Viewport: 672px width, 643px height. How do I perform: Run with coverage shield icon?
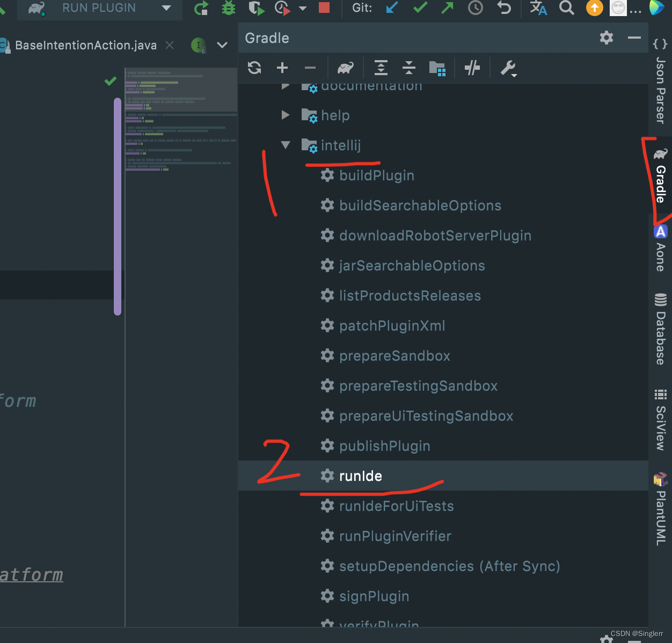click(x=256, y=8)
